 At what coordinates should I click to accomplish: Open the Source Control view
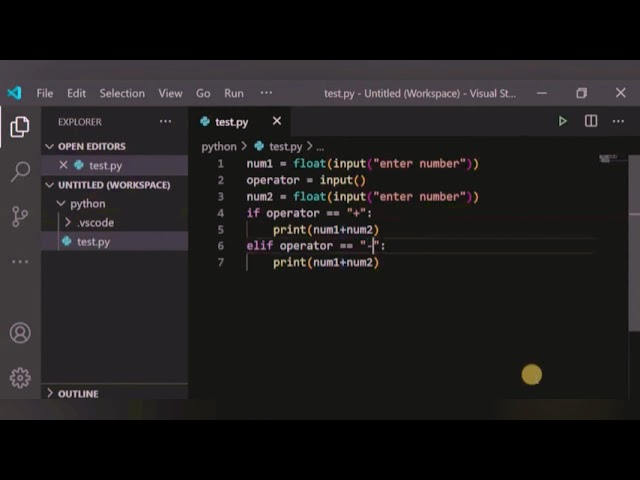(x=20, y=216)
